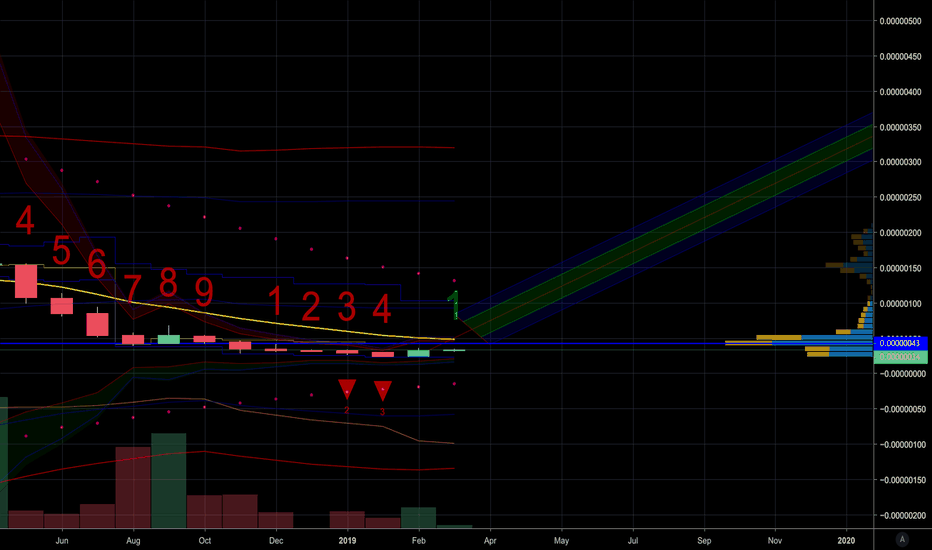Click the red down-triangle marker labeled 3

(383, 391)
